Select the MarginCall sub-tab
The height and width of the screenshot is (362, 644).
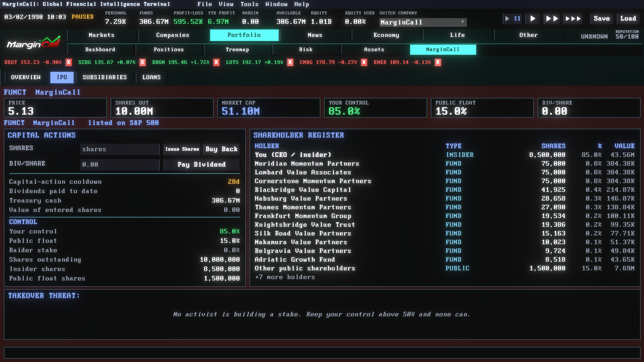(443, 50)
